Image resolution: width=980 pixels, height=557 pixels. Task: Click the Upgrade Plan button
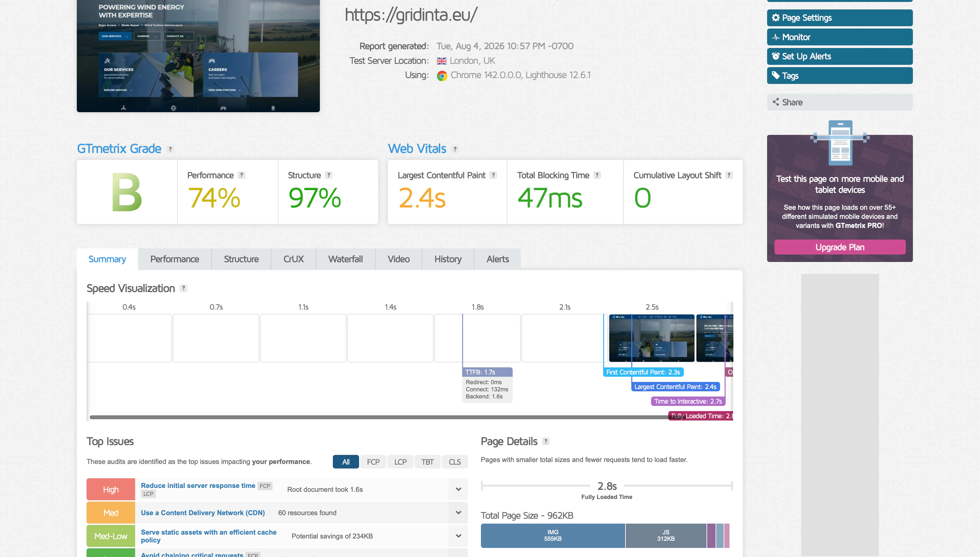[840, 247]
